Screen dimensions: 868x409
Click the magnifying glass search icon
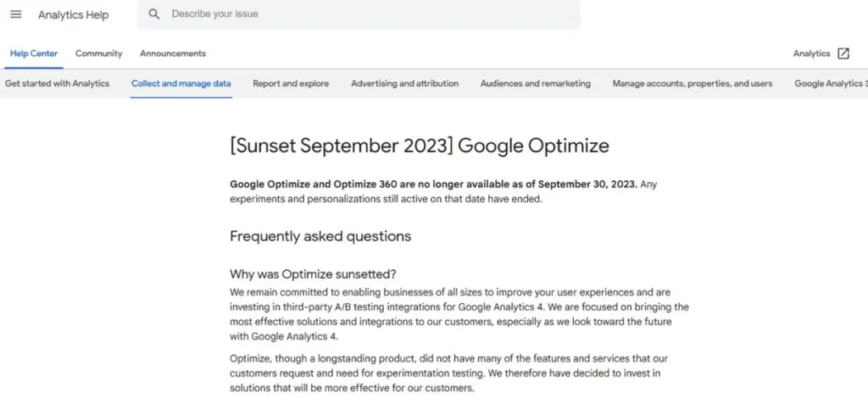coord(153,14)
